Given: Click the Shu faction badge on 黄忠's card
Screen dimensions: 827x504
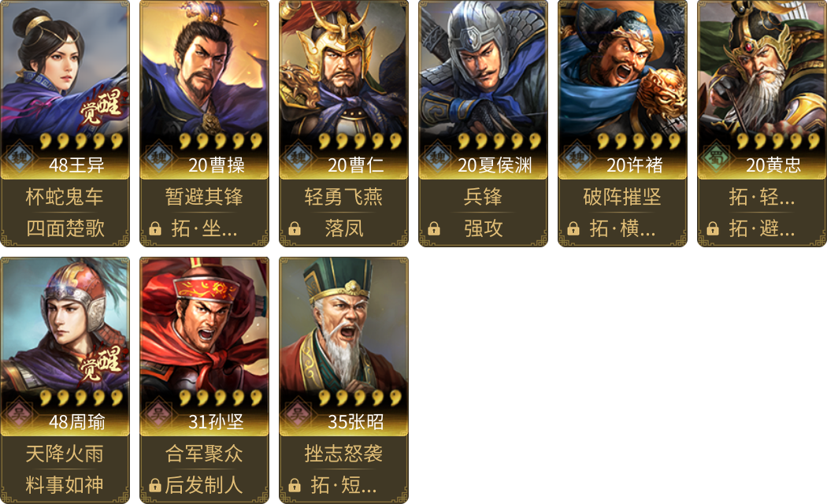Looking at the screenshot, I should [716, 157].
